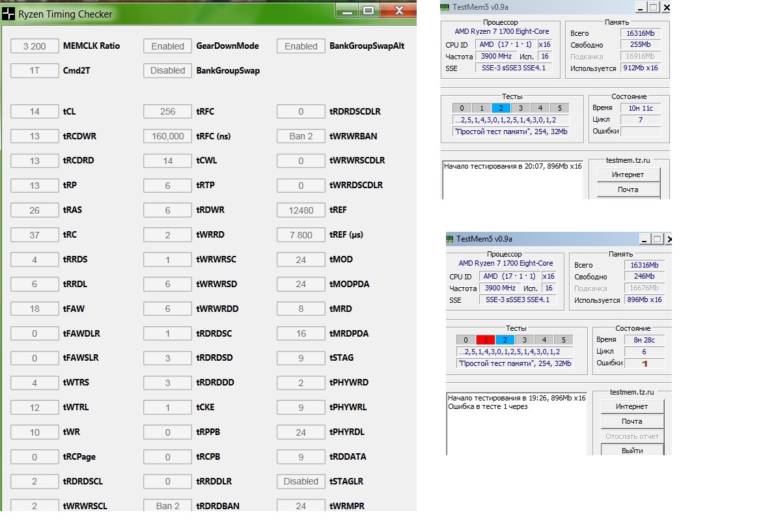Maximize the Ryzen Timing Checker window
This screenshot has height=532, width=765.
pos(369,10)
